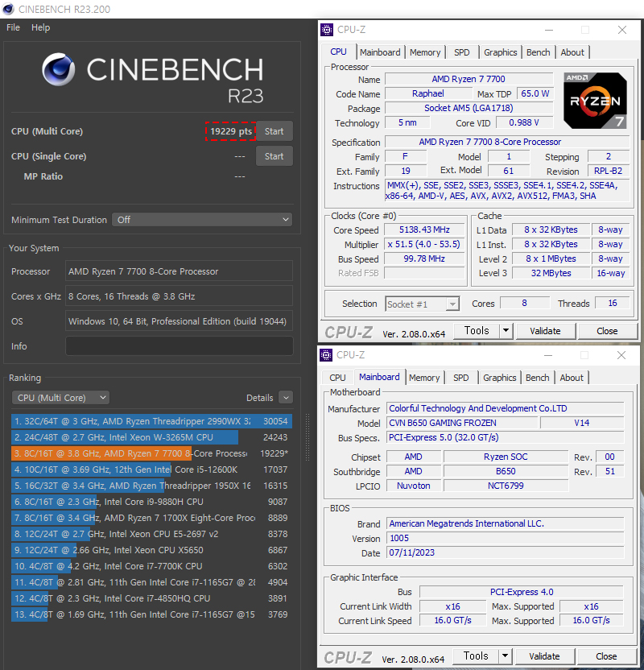The width and height of the screenshot is (644, 670).
Task: Select the Memory tab in upper CPU-Z window
Action: point(425,52)
